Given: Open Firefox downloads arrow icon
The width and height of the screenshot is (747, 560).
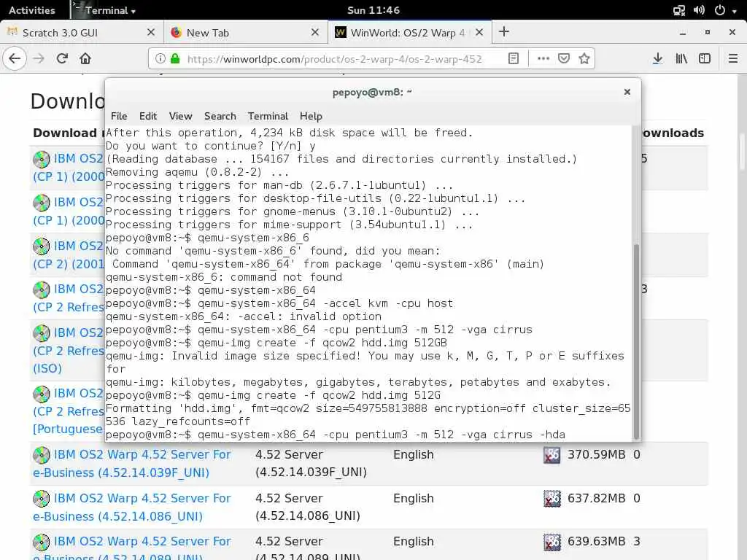Looking at the screenshot, I should point(657,58).
